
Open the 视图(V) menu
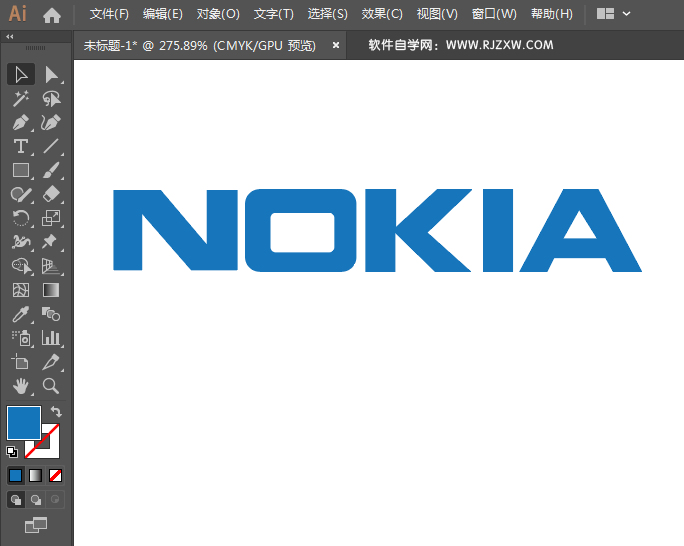point(437,14)
